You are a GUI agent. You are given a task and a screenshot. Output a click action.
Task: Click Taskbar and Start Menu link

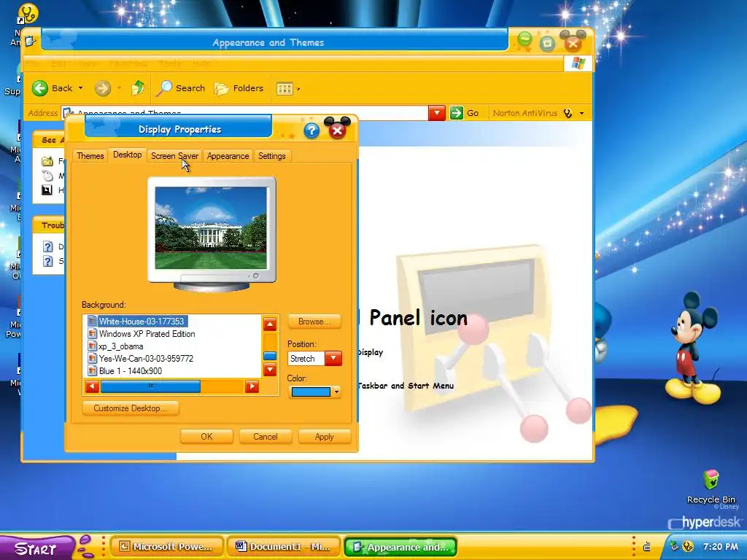pos(406,386)
